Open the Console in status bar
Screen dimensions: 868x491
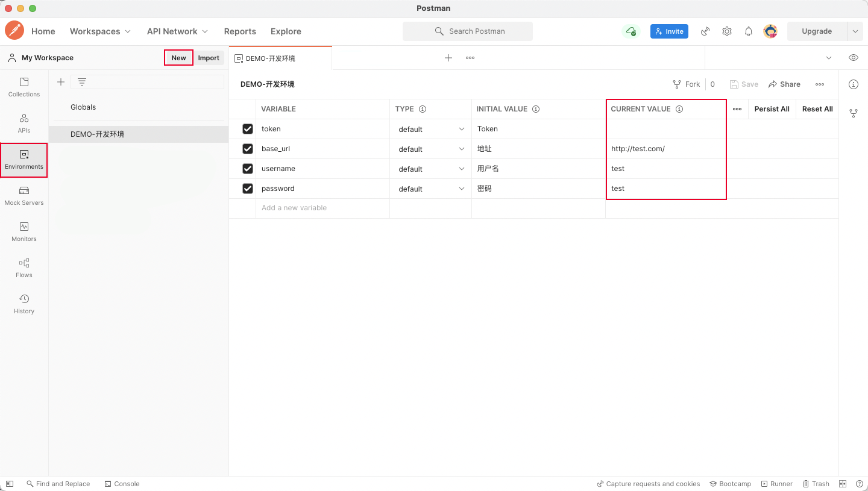click(122, 484)
